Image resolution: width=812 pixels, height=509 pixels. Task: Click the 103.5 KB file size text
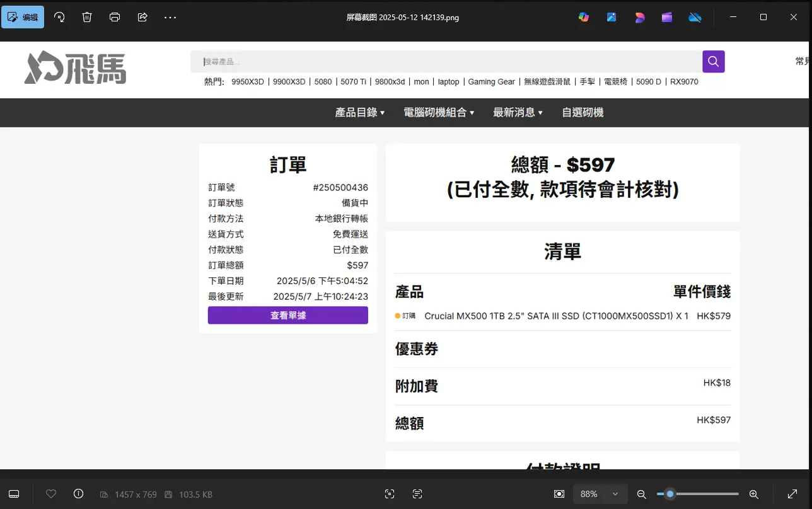tap(195, 495)
